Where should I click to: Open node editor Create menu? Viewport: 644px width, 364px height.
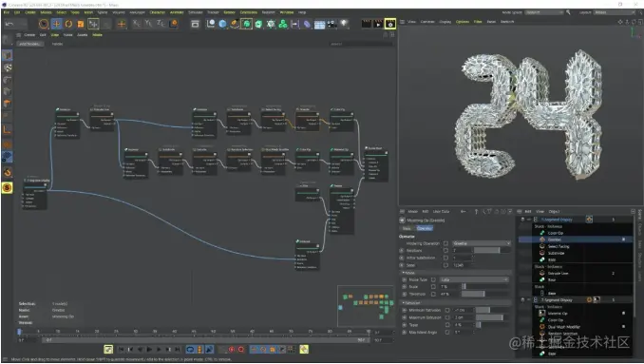pyautogui.click(x=29, y=35)
